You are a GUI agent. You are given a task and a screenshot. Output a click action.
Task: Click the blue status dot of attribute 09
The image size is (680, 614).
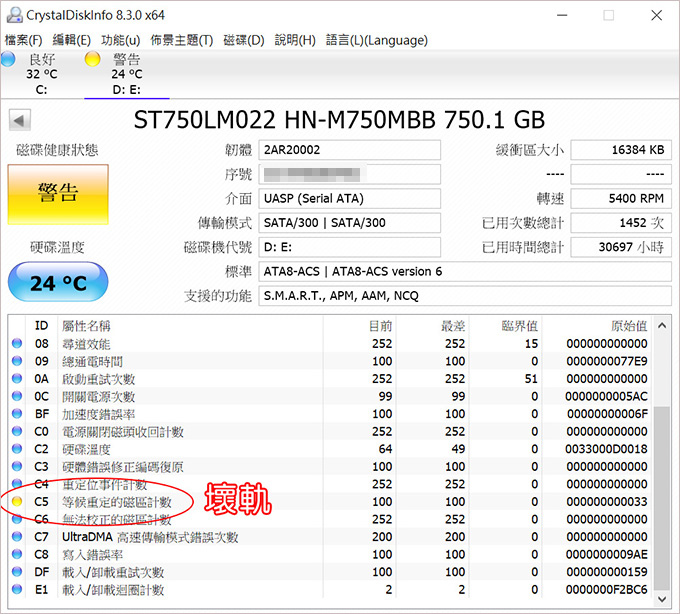(x=17, y=361)
